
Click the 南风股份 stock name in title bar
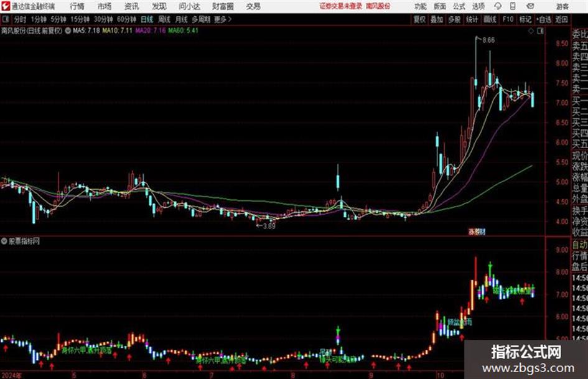378,6
